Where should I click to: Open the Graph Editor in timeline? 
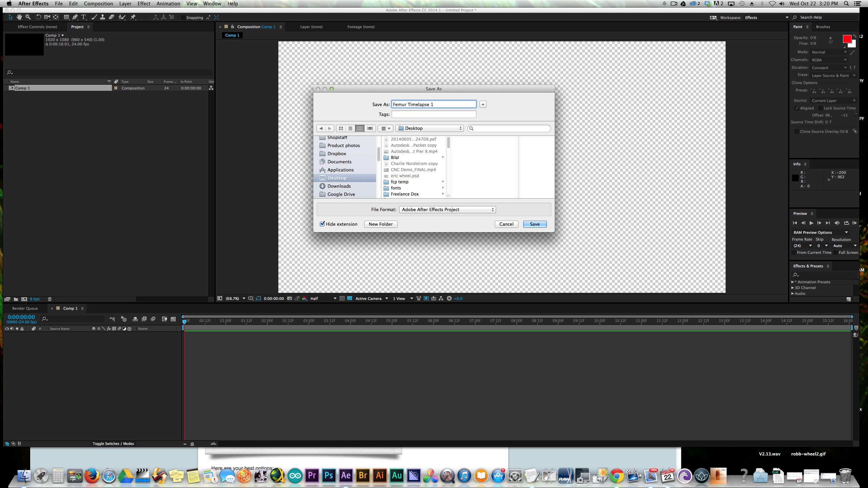(173, 319)
